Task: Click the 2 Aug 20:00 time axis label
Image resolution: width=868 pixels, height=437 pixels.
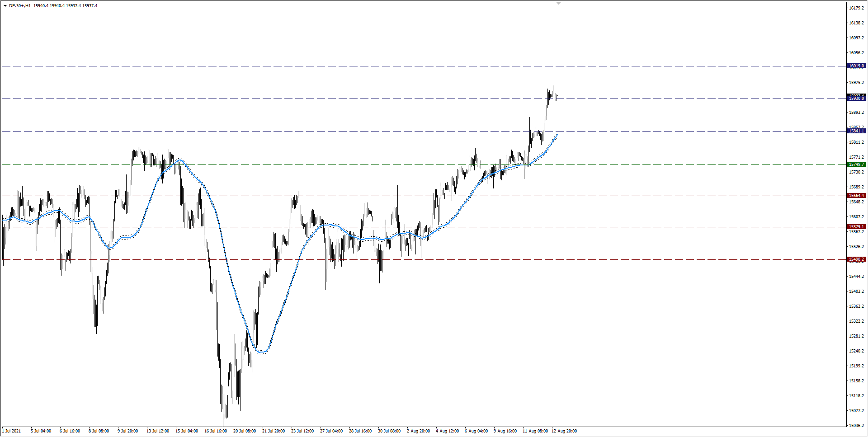Action: pos(418,431)
